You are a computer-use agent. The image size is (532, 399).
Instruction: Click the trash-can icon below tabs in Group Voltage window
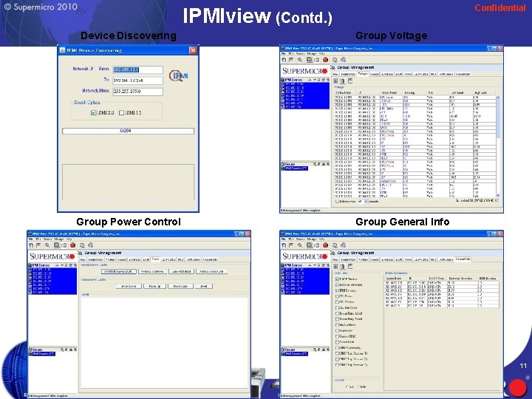click(x=343, y=81)
